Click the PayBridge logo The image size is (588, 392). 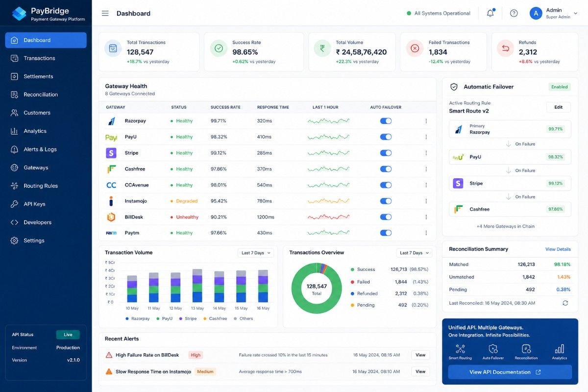tap(19, 13)
